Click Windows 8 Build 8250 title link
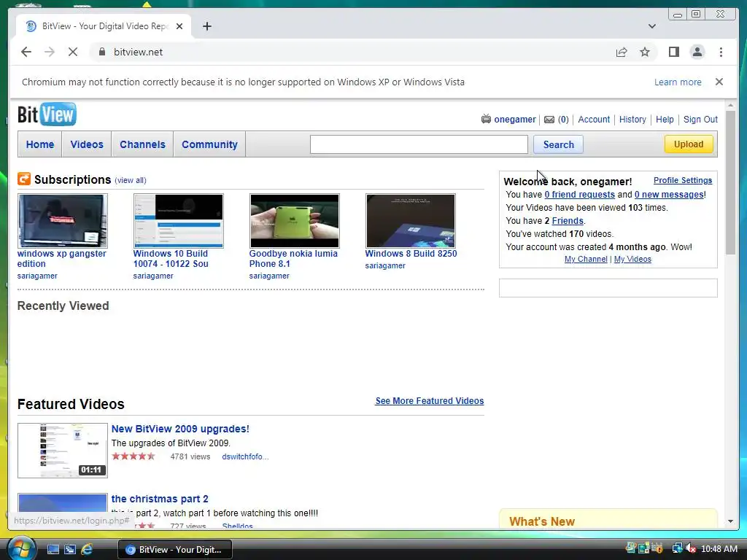This screenshot has width=747, height=560. [x=411, y=254]
